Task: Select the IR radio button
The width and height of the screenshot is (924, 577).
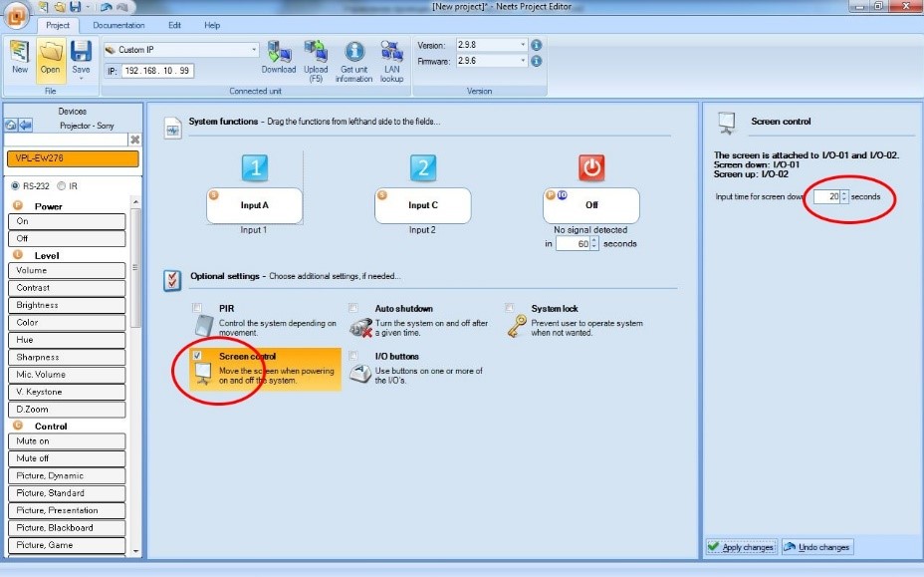Action: [62, 185]
